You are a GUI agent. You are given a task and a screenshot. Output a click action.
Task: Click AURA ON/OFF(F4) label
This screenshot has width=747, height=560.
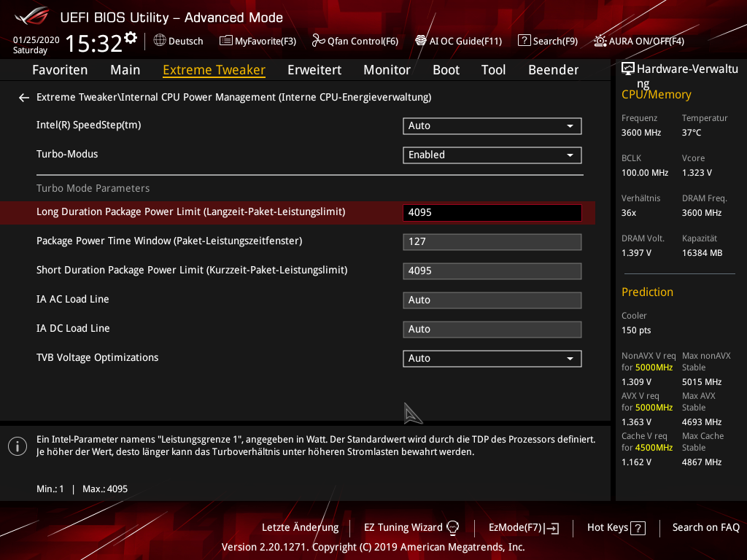click(646, 42)
